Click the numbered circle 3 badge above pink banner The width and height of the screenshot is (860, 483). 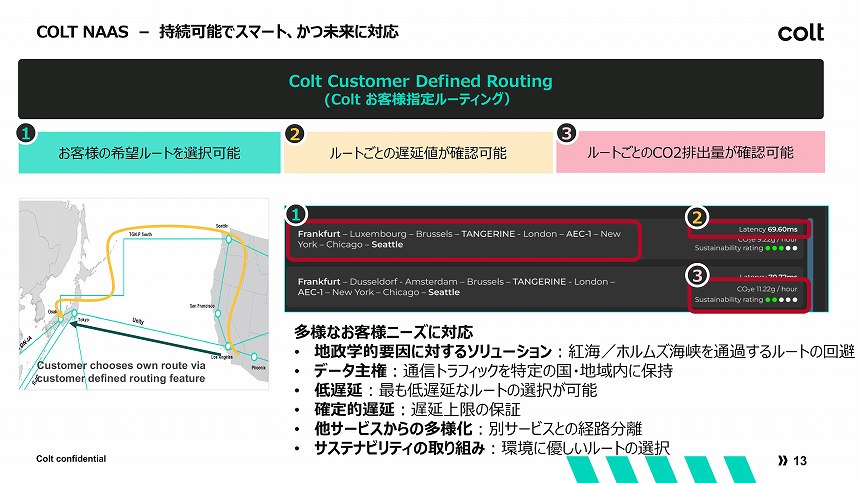(x=566, y=133)
